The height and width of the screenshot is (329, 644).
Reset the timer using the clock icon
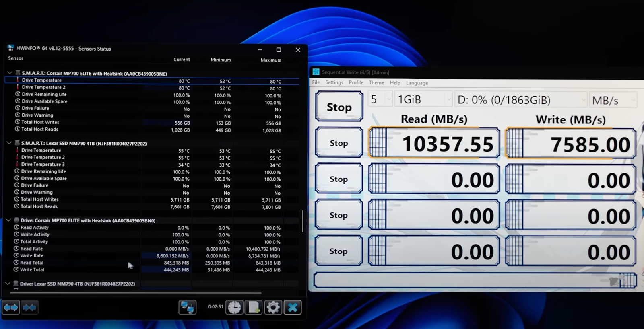(234, 307)
